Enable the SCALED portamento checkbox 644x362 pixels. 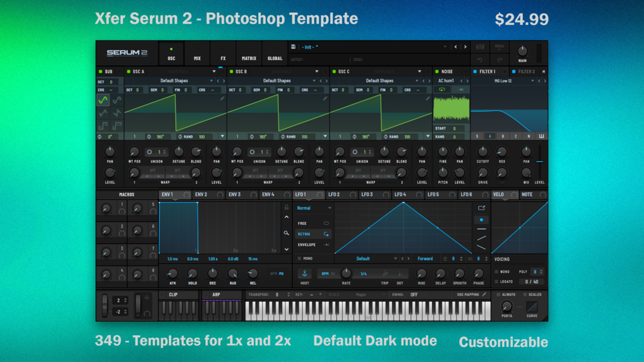pyautogui.click(x=525, y=294)
